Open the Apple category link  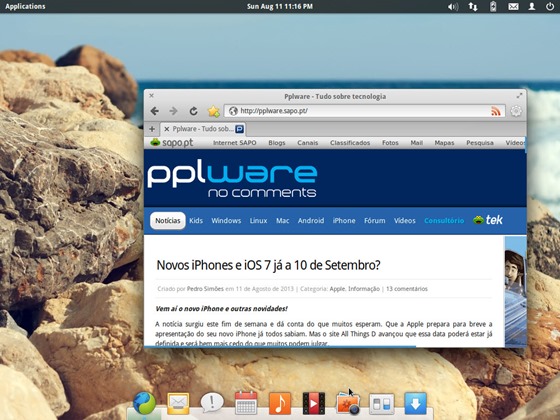(x=337, y=289)
